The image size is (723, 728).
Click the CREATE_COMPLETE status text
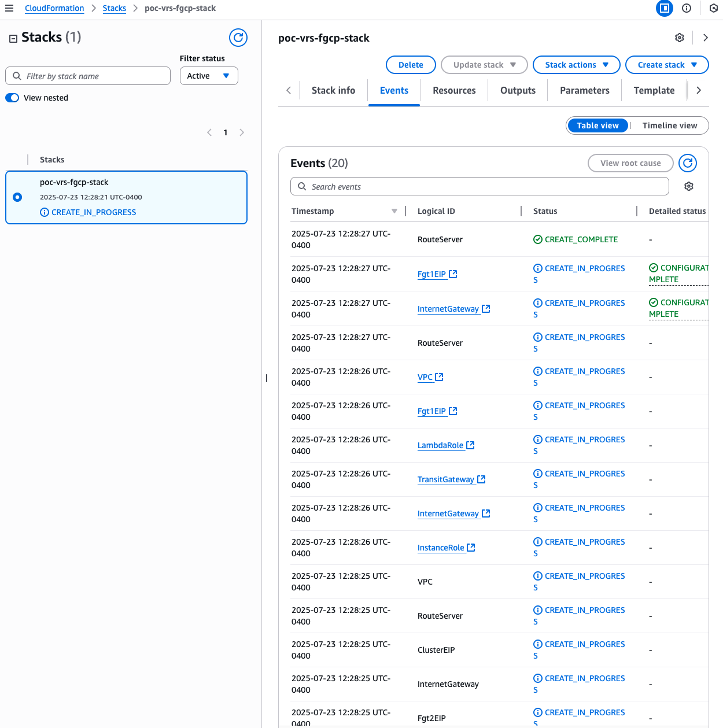point(581,239)
